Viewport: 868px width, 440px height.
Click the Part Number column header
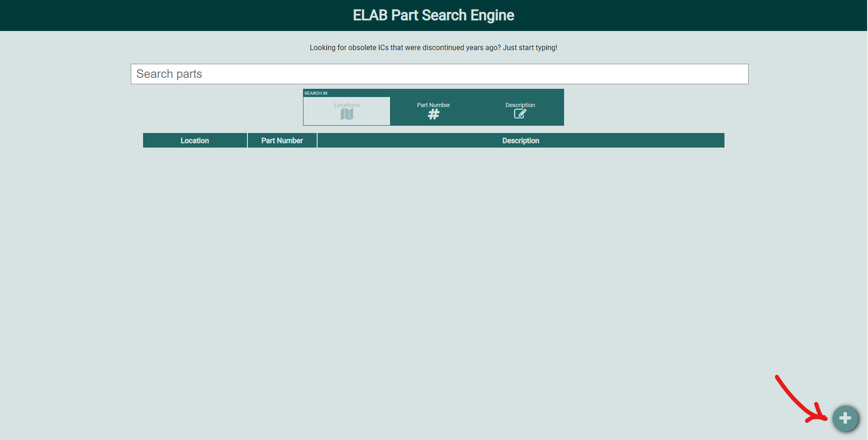click(x=282, y=141)
